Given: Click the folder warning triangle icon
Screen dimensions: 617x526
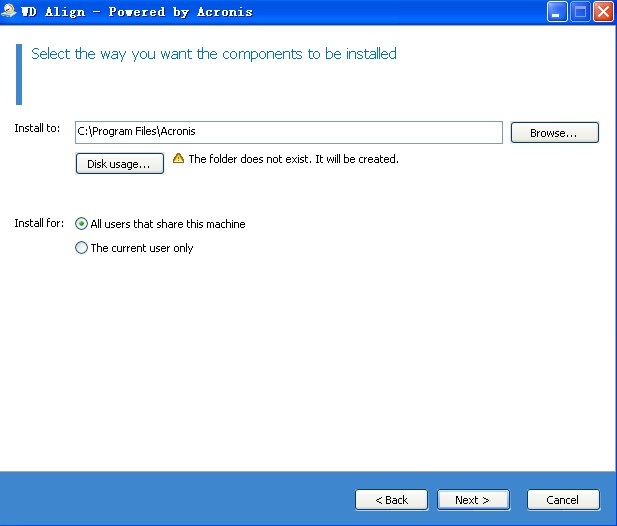Looking at the screenshot, I should (x=178, y=158).
